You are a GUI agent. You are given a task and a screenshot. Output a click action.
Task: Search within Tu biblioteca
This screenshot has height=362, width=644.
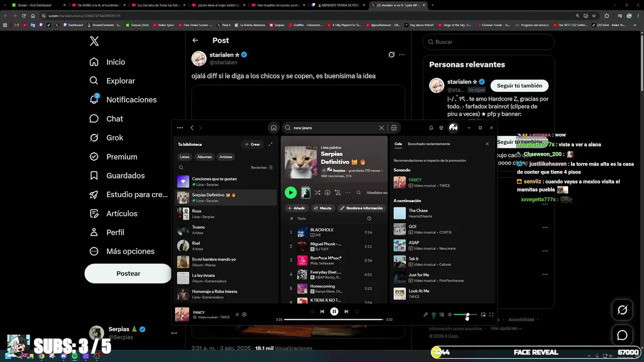pos(181,167)
